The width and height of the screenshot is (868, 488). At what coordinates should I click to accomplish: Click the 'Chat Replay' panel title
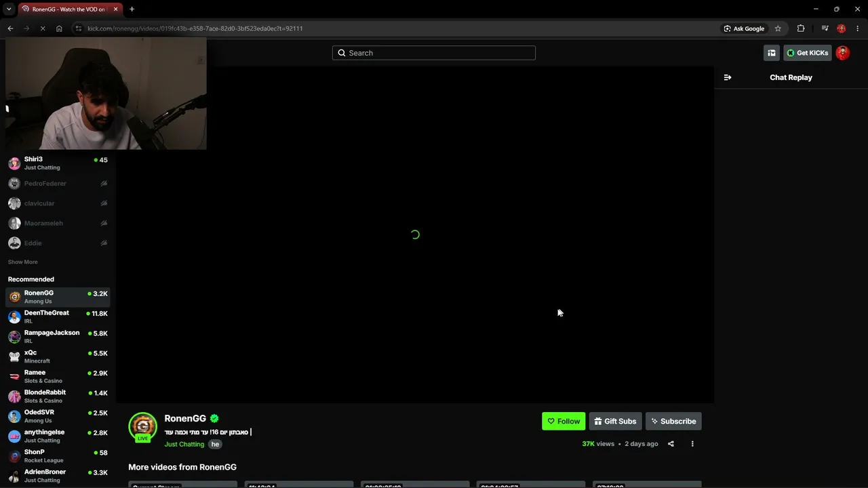click(791, 77)
